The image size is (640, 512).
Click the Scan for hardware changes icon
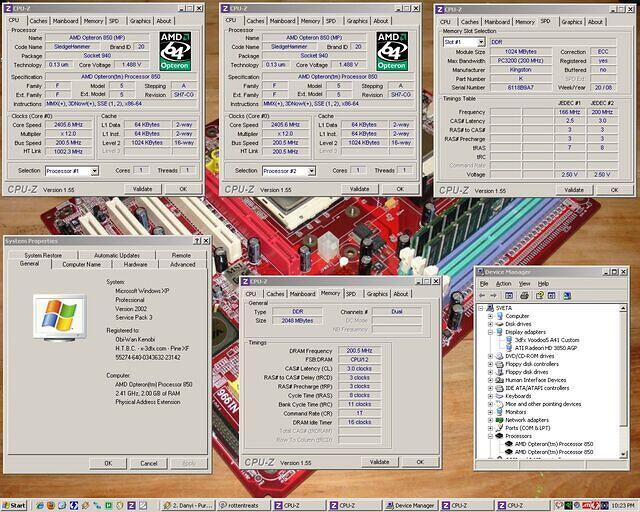coord(565,296)
